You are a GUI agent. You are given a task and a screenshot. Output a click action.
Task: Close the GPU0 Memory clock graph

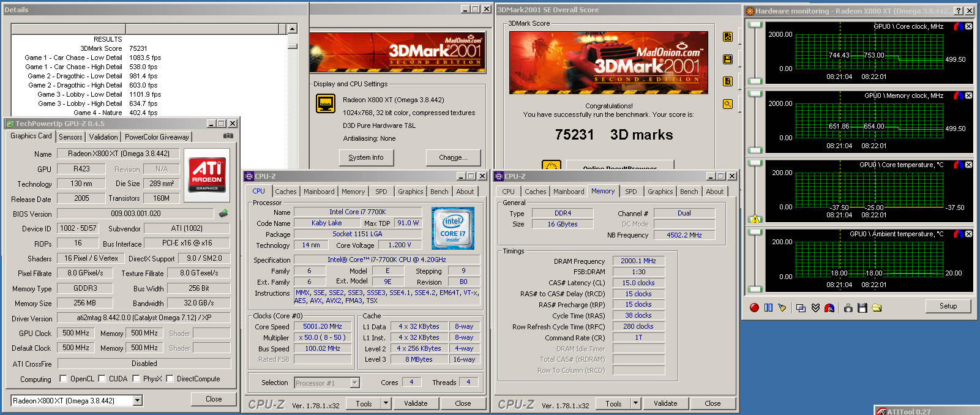pos(968,95)
